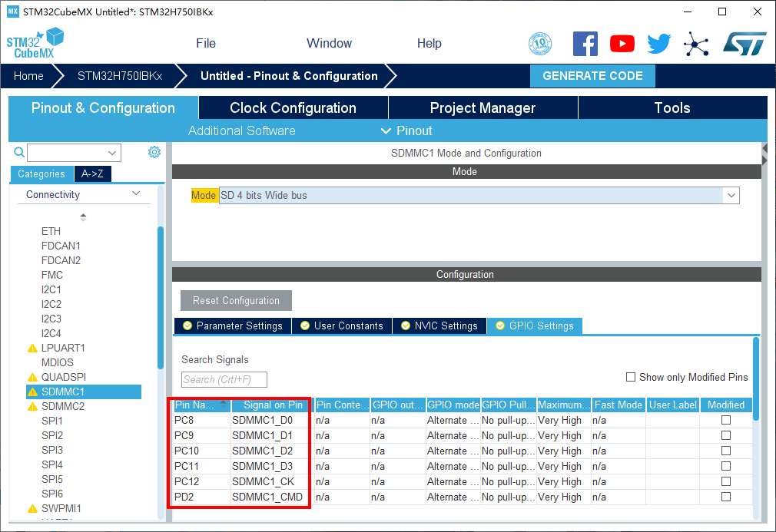This screenshot has height=532, width=776.
Task: Click the Search Signals input field
Action: [x=224, y=379]
